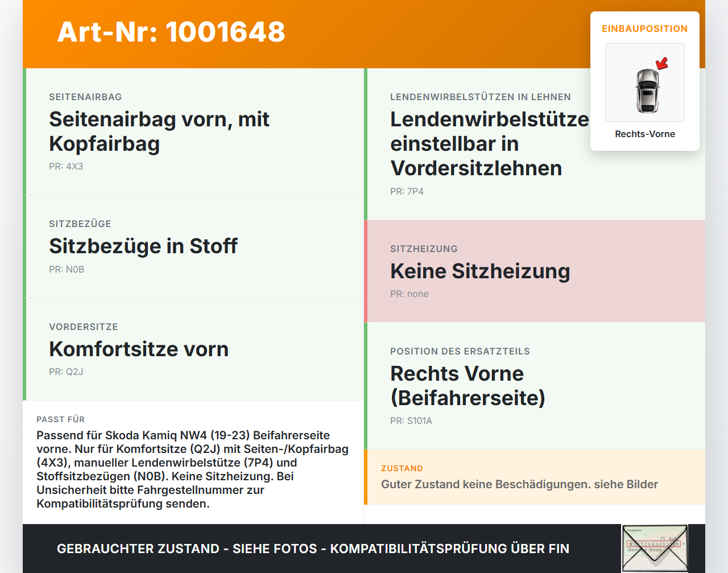Image resolution: width=728 pixels, height=573 pixels.
Task: Click the 'Art-Nr: 1001648' heading
Action: pos(171,32)
